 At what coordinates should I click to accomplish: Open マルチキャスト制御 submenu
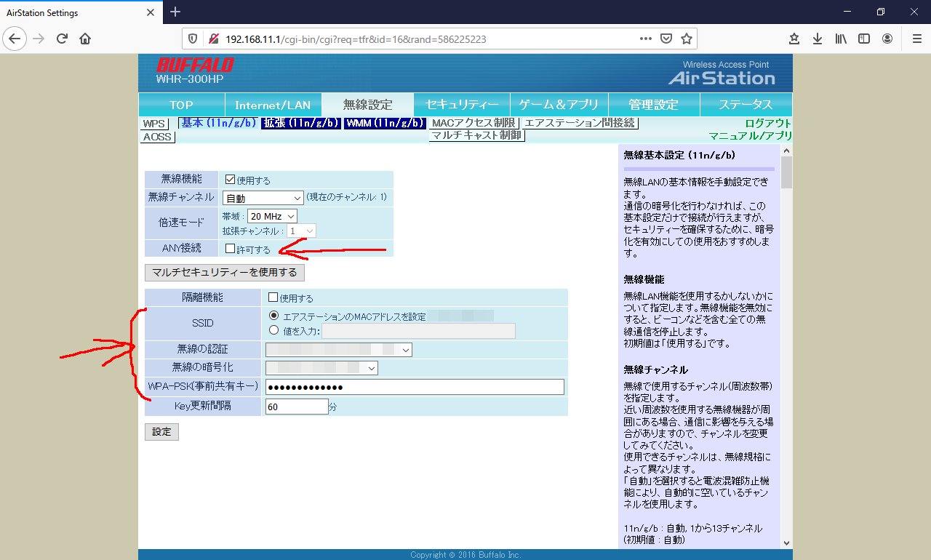(476, 135)
